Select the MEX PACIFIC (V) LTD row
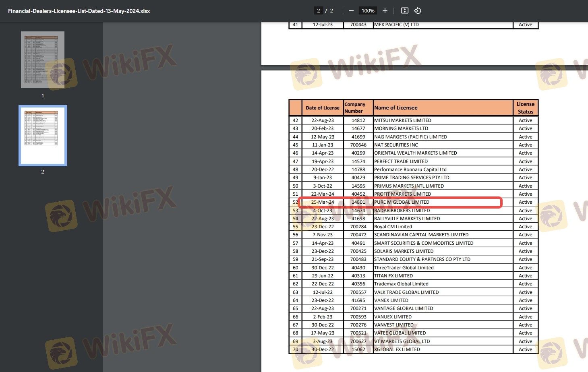Viewport: 588px width, 372px height. click(x=396, y=25)
